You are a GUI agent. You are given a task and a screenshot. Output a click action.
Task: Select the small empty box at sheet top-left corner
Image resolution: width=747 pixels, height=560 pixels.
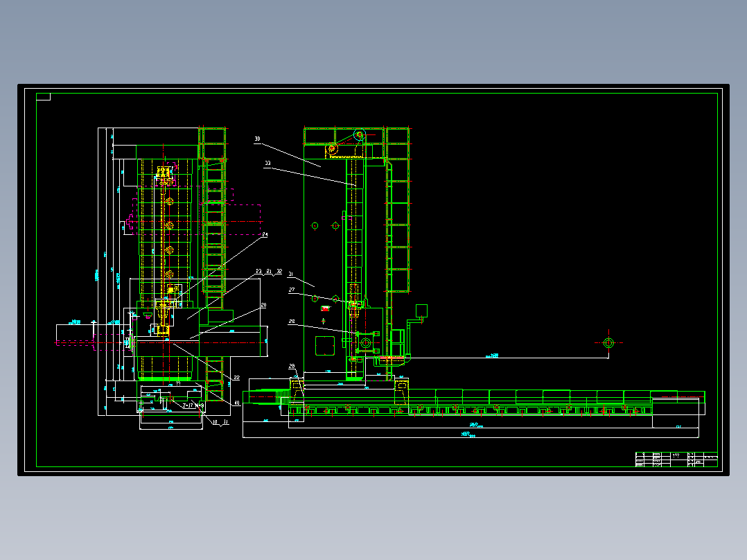[x=44, y=97]
